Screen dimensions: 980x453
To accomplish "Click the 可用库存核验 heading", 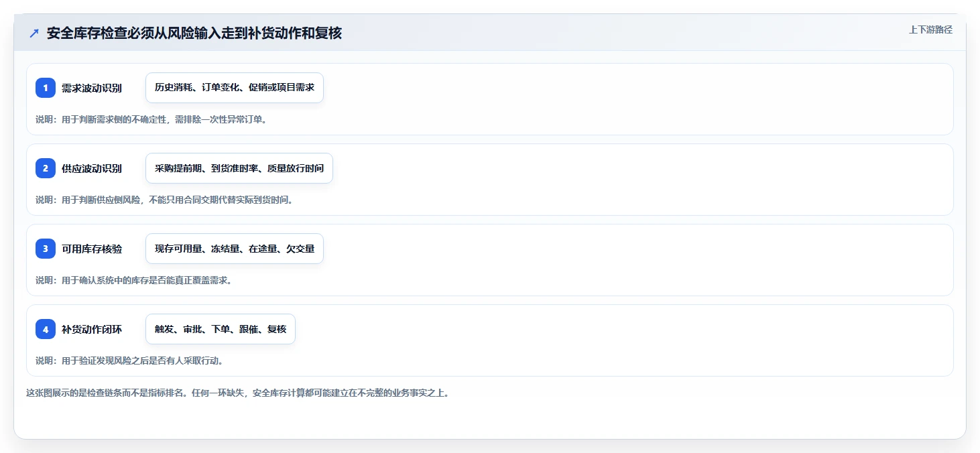I will coord(92,249).
